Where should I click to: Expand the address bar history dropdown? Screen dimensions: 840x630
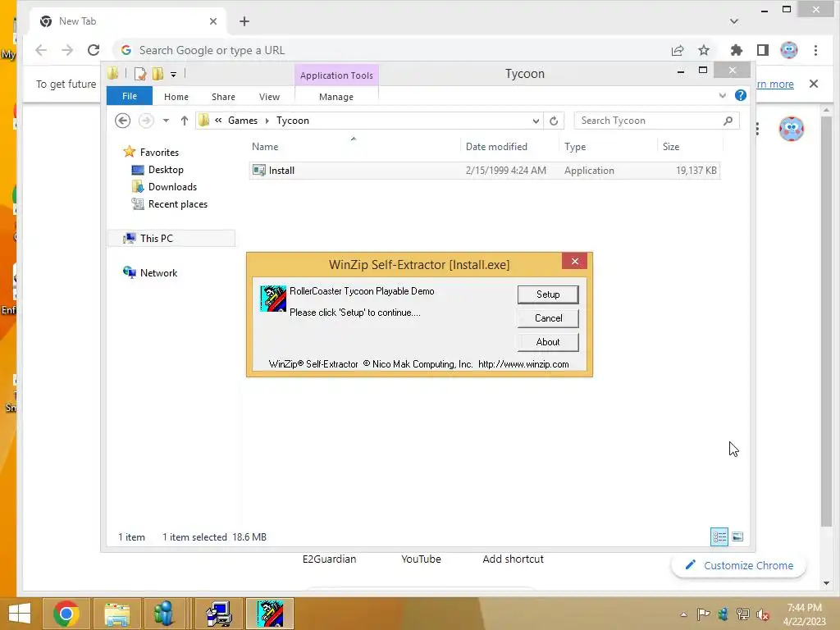coord(535,121)
